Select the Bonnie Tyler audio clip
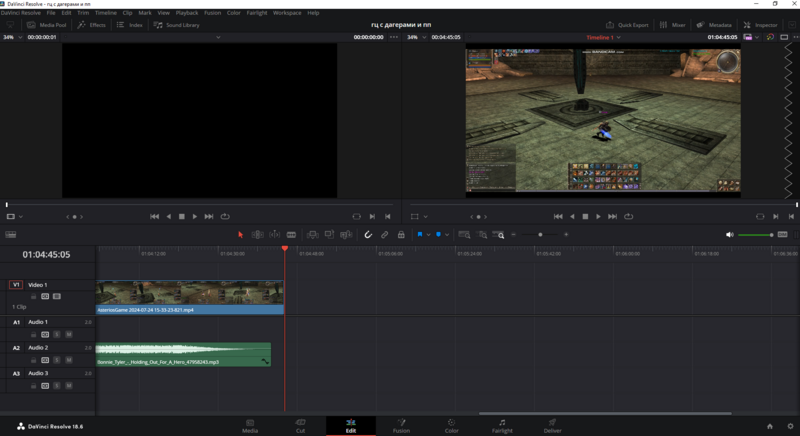 pos(183,354)
